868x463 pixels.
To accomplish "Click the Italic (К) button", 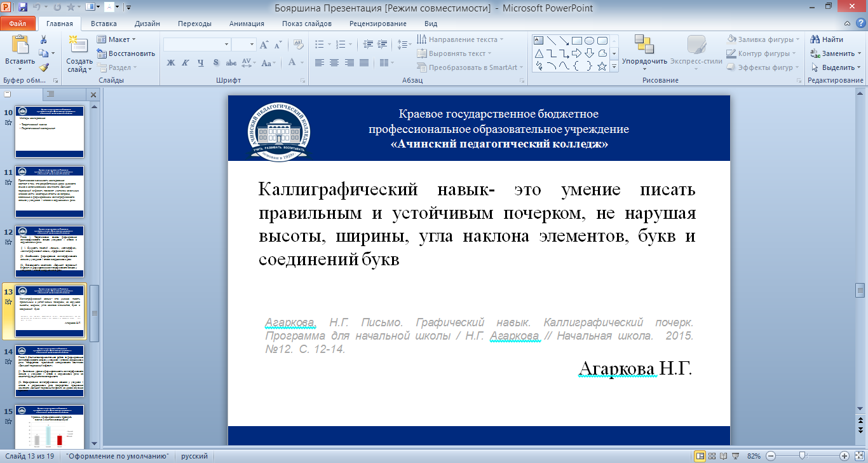I will [185, 62].
